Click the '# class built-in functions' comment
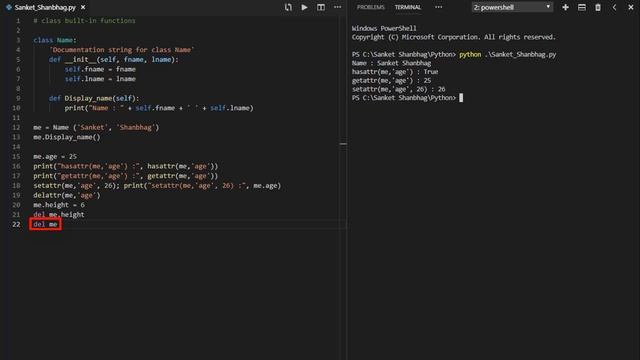This screenshot has width=640, height=360. (84, 20)
